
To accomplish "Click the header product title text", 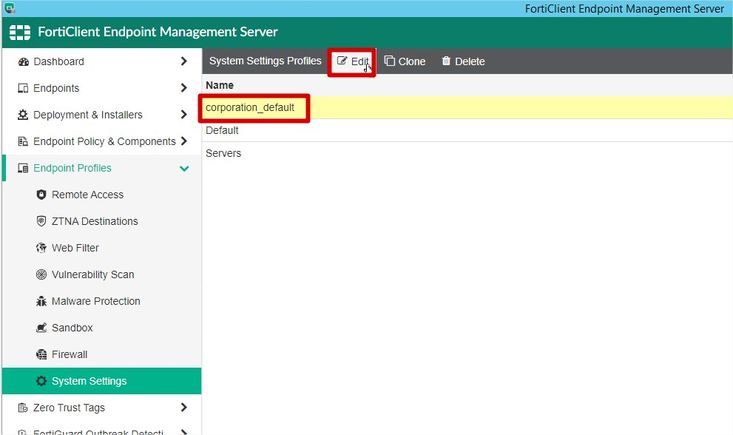I will point(158,32).
